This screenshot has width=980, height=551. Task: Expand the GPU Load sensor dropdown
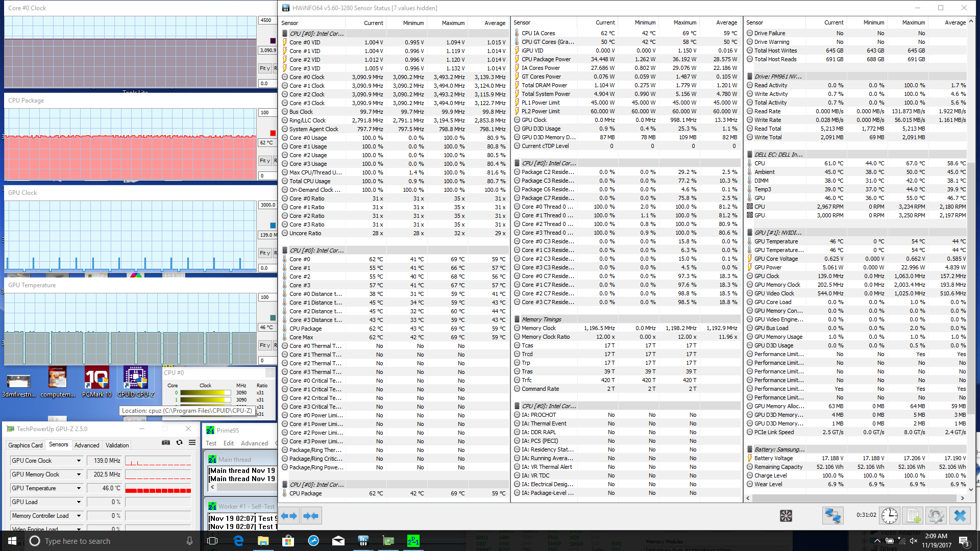pyautogui.click(x=79, y=502)
